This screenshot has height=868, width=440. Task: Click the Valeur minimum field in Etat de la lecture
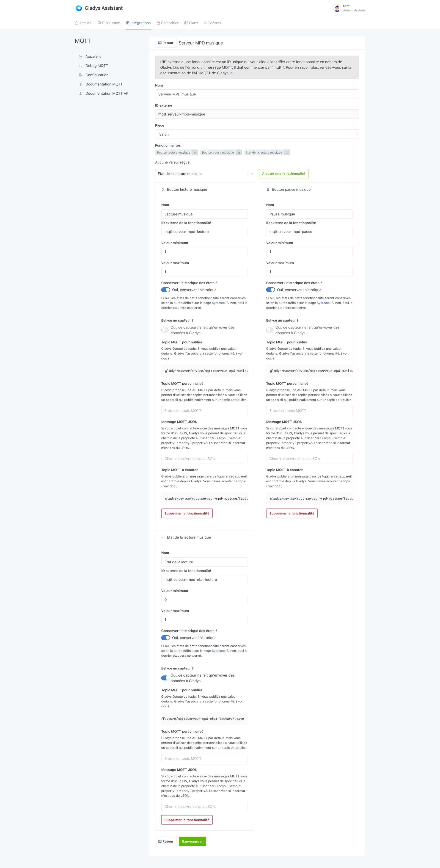tap(204, 600)
